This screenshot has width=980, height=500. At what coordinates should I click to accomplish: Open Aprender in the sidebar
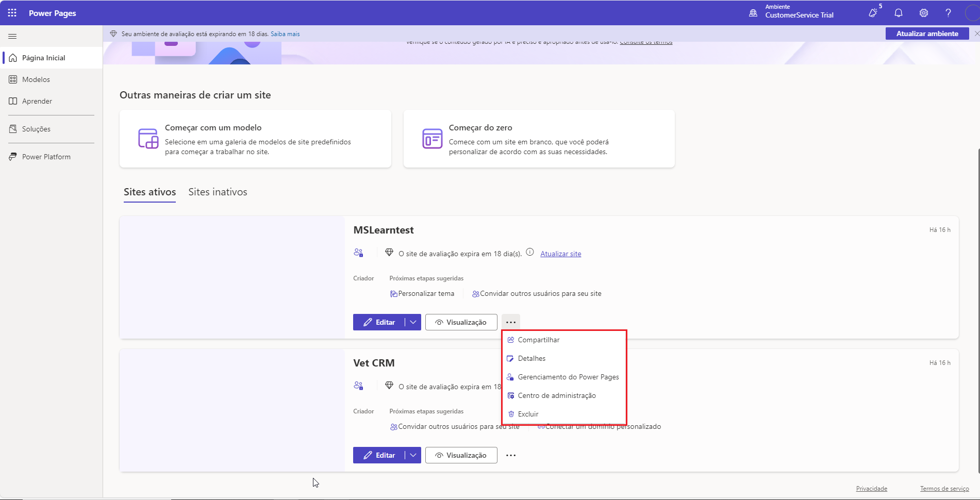[x=52, y=101]
